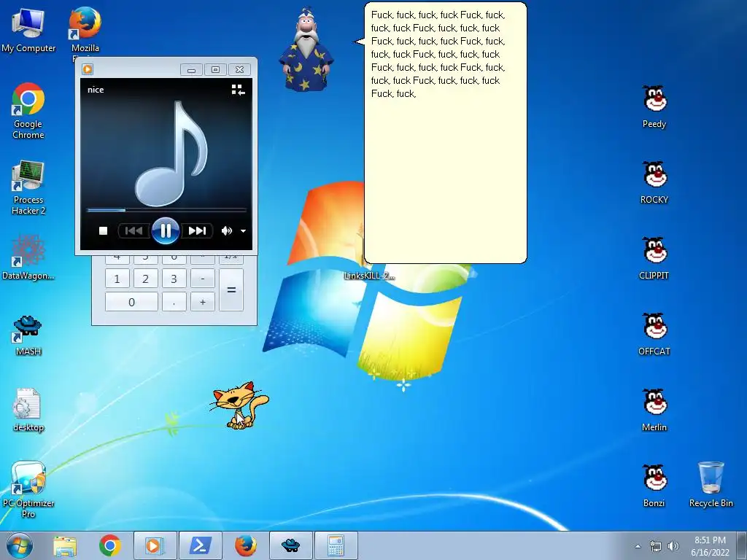Screen dimensions: 747x560
Task: Open the CLIPPIT agent icon
Action: tap(654, 258)
